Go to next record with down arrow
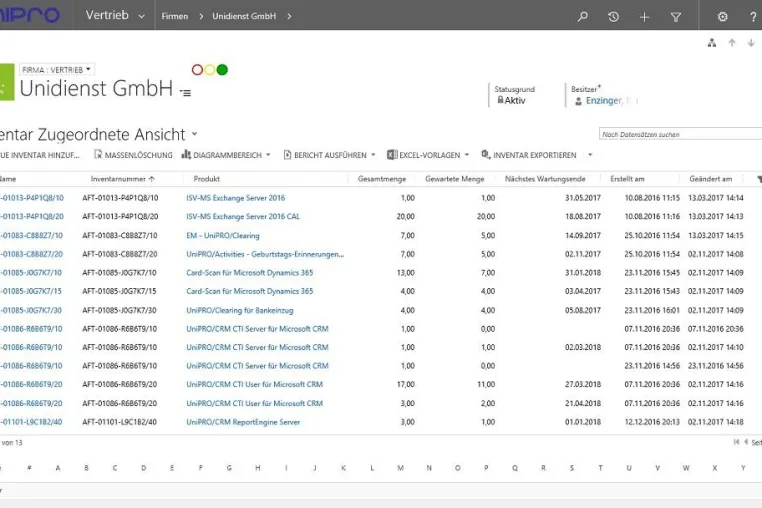Image resolution: width=762 pixels, height=508 pixels. point(751,42)
